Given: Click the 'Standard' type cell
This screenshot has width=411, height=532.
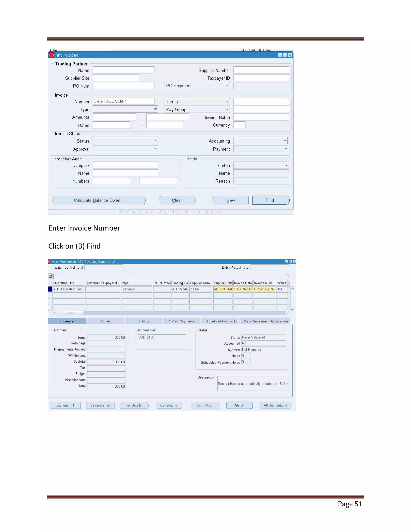Looking at the screenshot, I should 136,289.
